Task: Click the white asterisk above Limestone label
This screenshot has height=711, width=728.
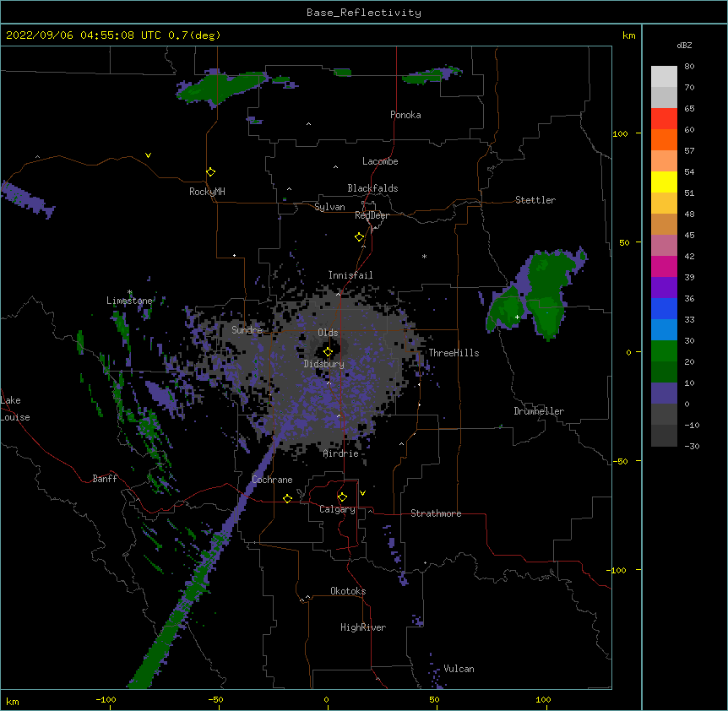Action: [130, 292]
